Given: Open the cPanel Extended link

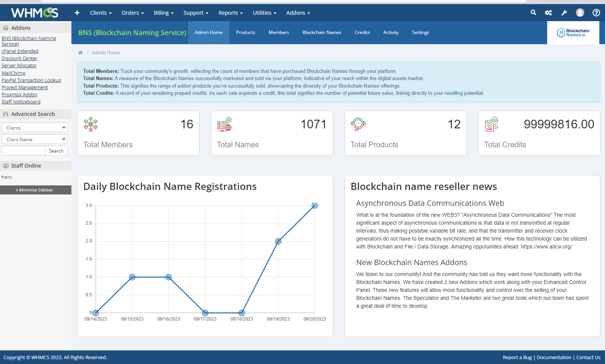Looking at the screenshot, I should 20,51.
